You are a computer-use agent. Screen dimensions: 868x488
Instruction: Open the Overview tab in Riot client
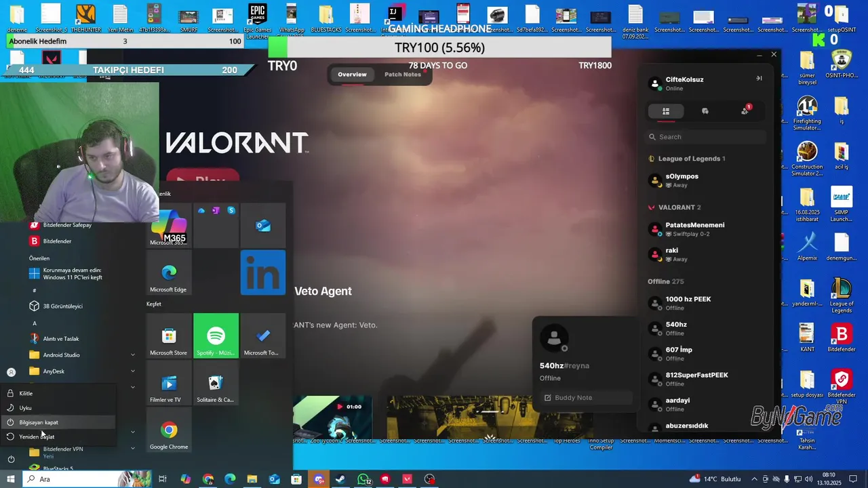tap(352, 75)
